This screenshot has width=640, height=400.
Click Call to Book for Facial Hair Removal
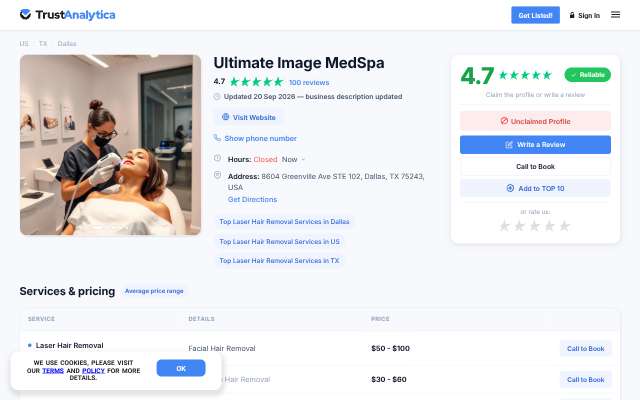[x=585, y=349]
